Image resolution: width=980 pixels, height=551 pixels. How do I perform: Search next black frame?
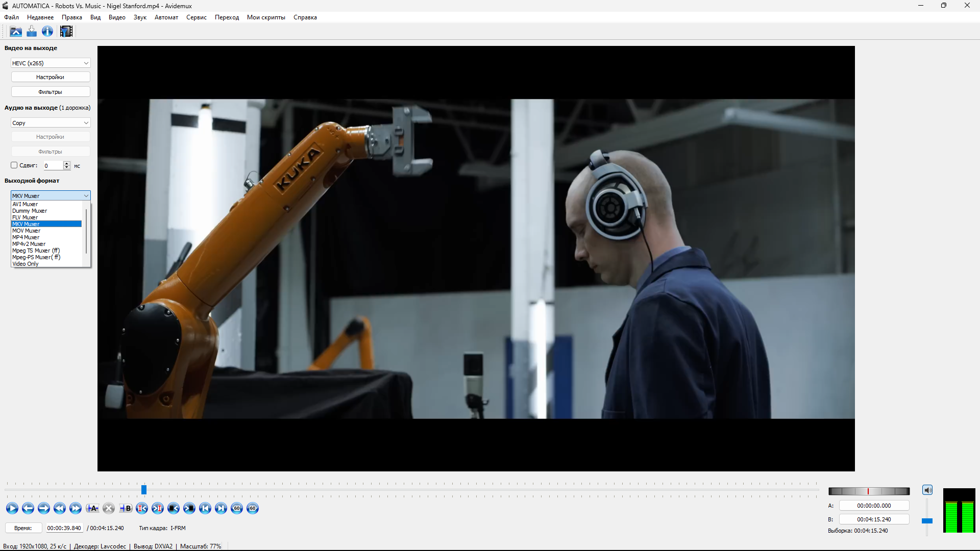point(189,508)
